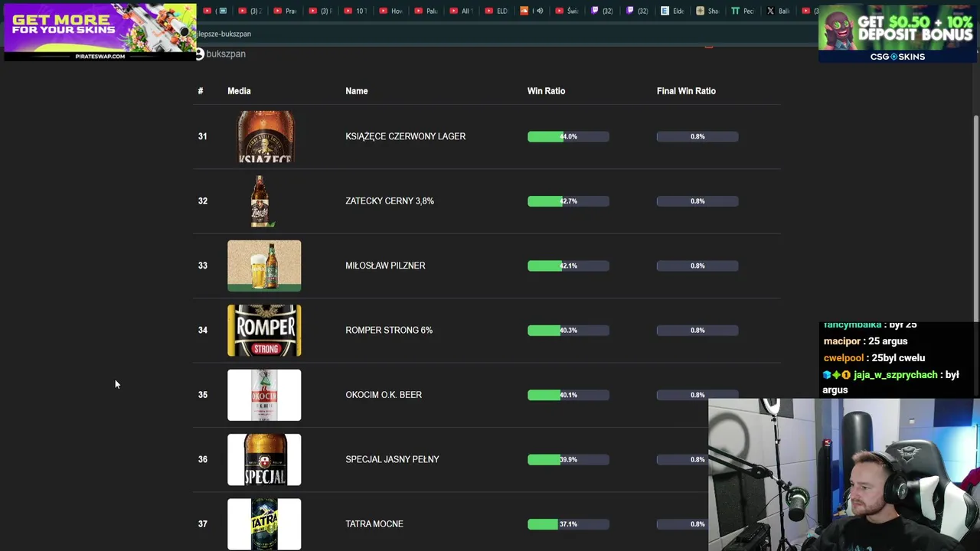The width and height of the screenshot is (980, 551).
Task: Click the MIŁOSŁAW PILZNER name text
Action: point(385,266)
